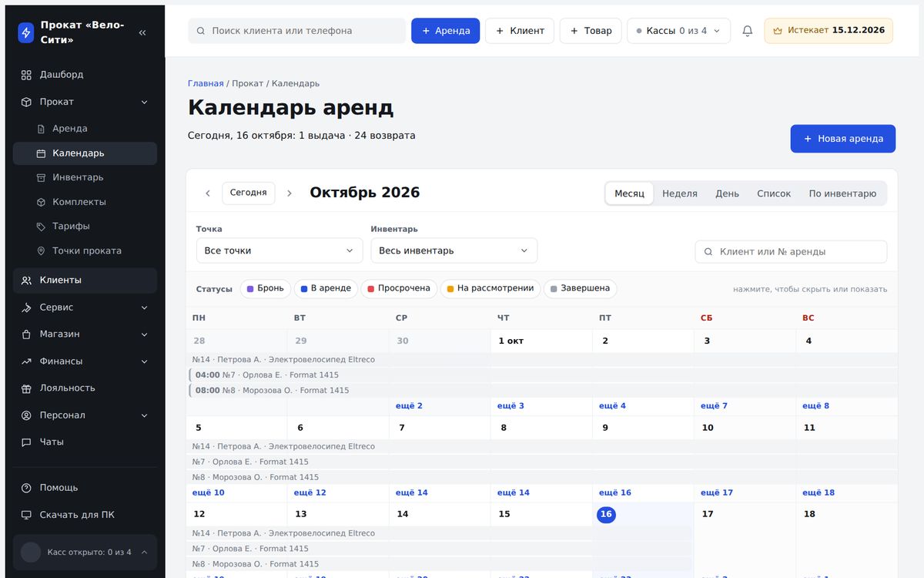Open the Точка dropdown Все точки
924x578 pixels.
pyautogui.click(x=280, y=250)
